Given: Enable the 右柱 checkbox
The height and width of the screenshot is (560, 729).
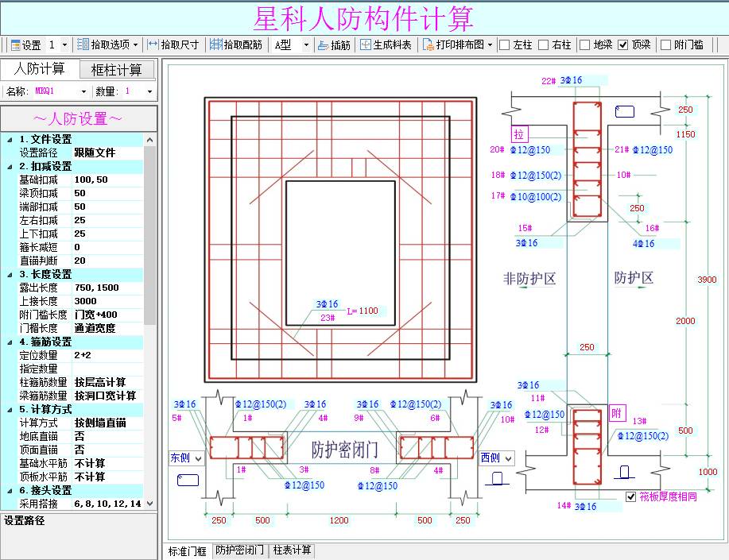Looking at the screenshot, I should tap(544, 45).
